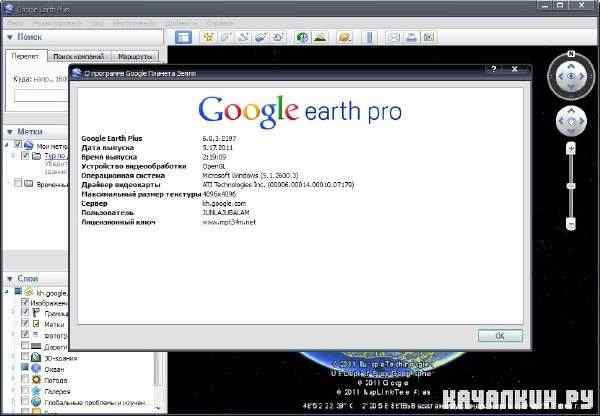Switch to the Поиск компаний tab
Screen dimensions: 600x416
78,57
